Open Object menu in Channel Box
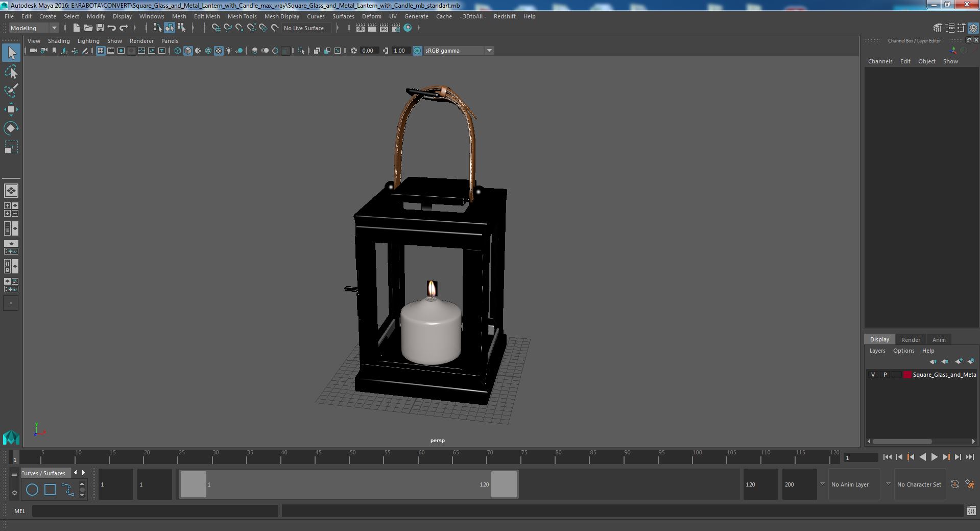This screenshot has height=531, width=980. (927, 61)
